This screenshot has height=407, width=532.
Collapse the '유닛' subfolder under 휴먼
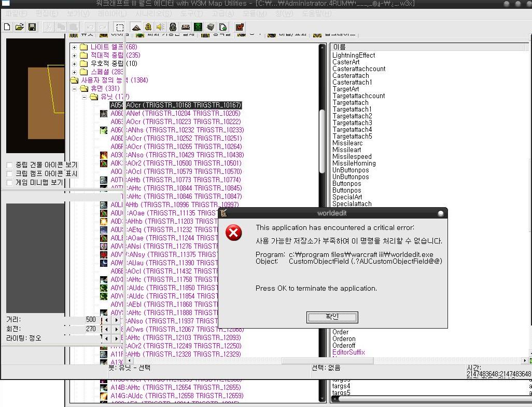tap(84, 97)
